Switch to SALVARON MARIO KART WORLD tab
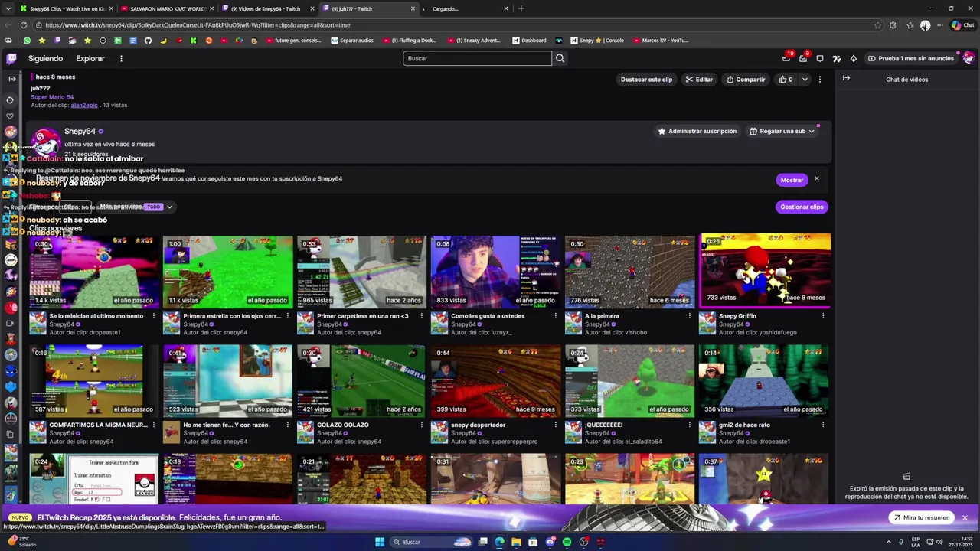This screenshot has width=980, height=551. click(x=168, y=8)
